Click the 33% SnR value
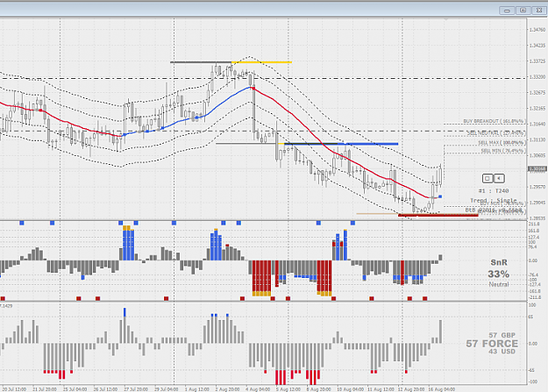Screen dimensions: 548x392 pos(498,274)
